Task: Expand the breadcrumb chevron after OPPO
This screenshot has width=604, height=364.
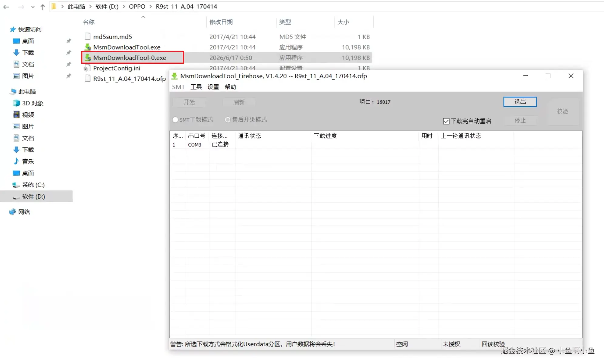Action: (151, 6)
